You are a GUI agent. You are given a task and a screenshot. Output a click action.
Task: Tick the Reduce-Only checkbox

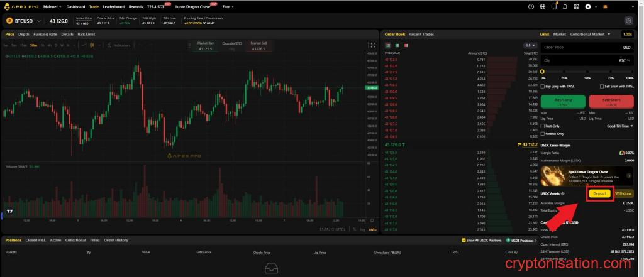[x=543, y=134]
